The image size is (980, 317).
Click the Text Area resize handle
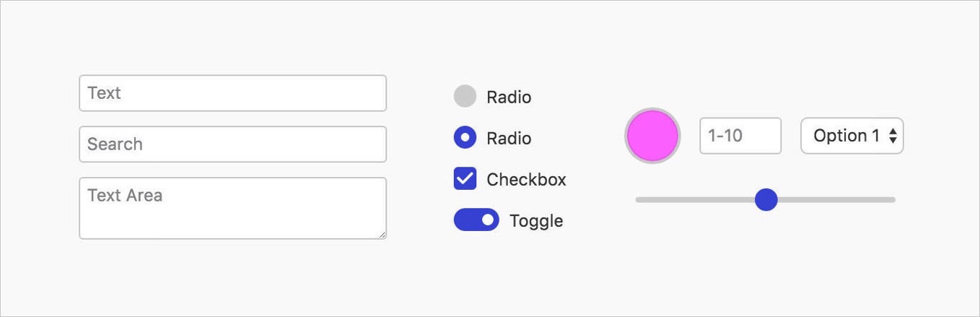[382, 235]
